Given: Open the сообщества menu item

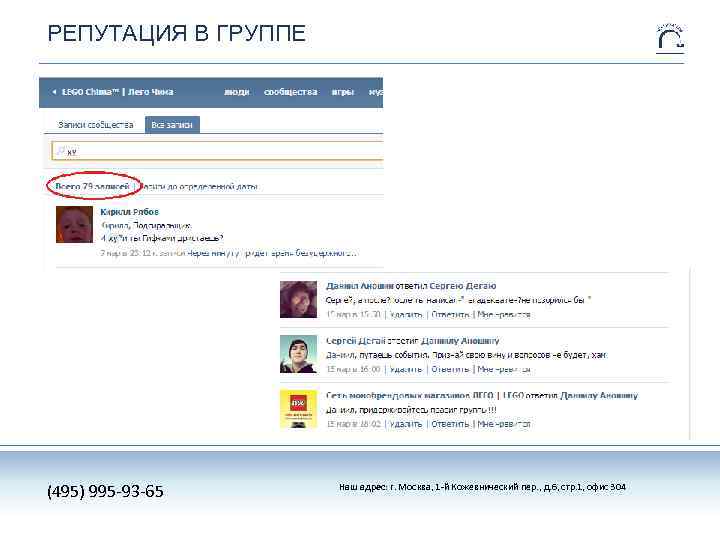Looking at the screenshot, I should click(290, 92).
